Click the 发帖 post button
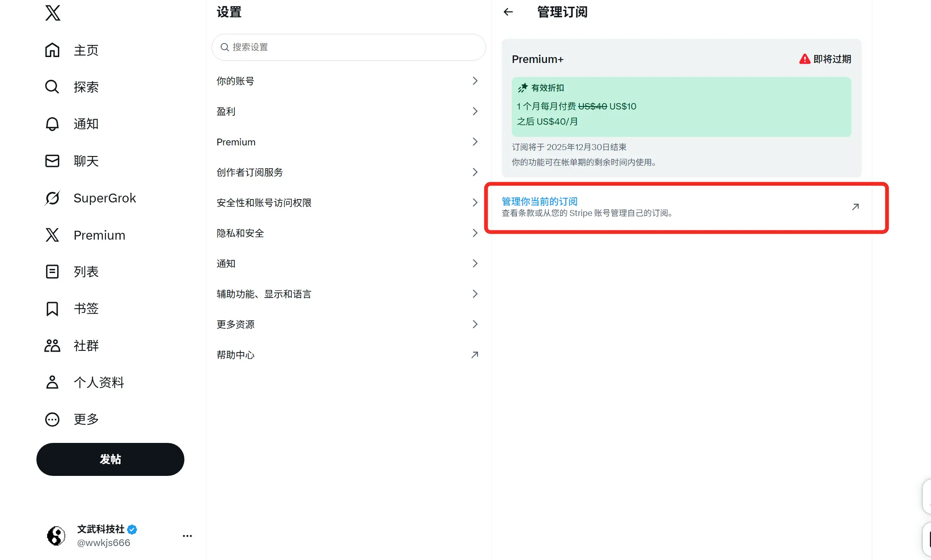The image size is (931, 560). (110, 459)
